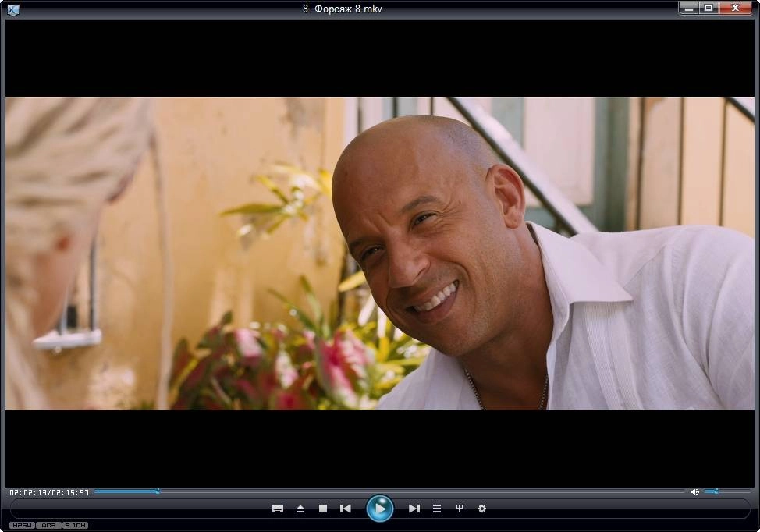Screen dimensions: 760x532
Task: Click the file title '8. Форсаж 8.mkv'
Action: click(x=343, y=9)
